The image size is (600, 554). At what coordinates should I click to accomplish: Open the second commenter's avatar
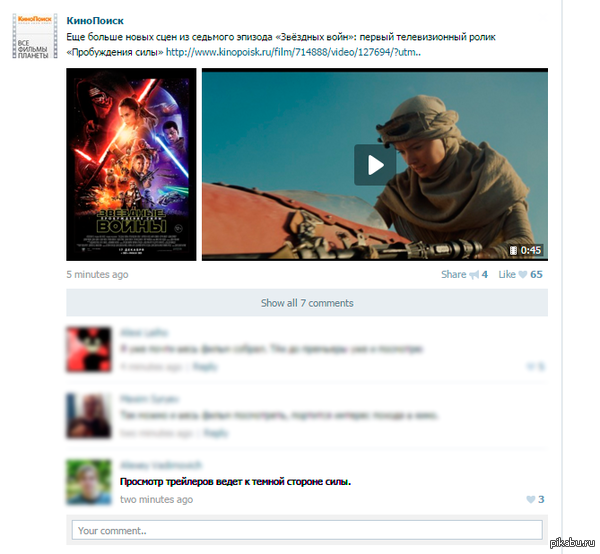[88, 417]
